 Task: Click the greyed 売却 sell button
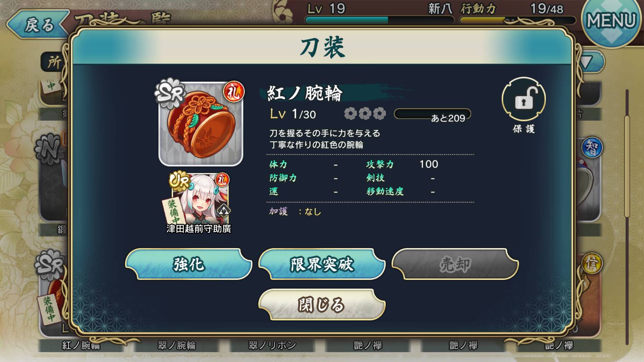point(455,264)
